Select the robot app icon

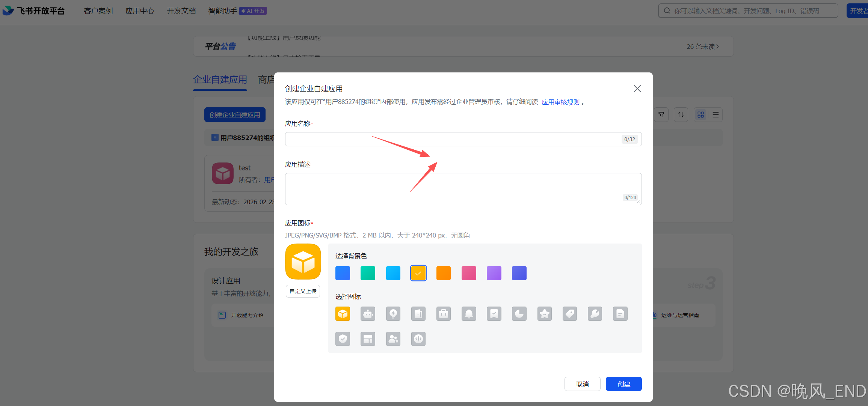click(x=368, y=314)
